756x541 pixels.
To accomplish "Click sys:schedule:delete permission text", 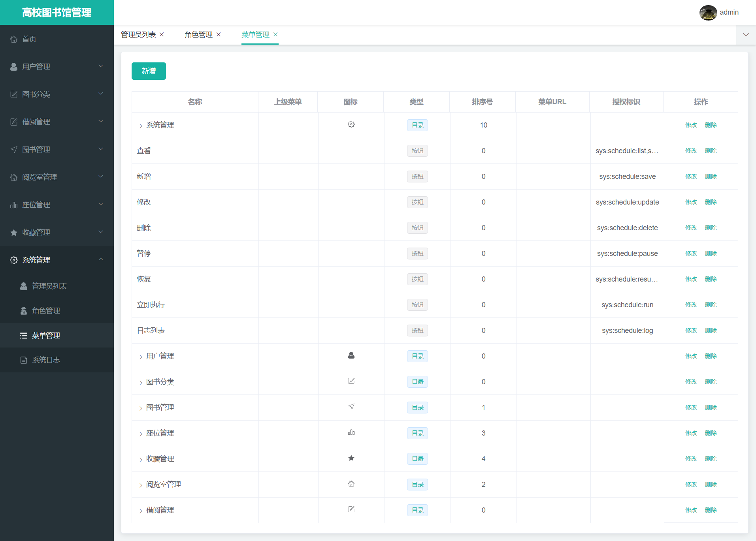I will pos(627,228).
